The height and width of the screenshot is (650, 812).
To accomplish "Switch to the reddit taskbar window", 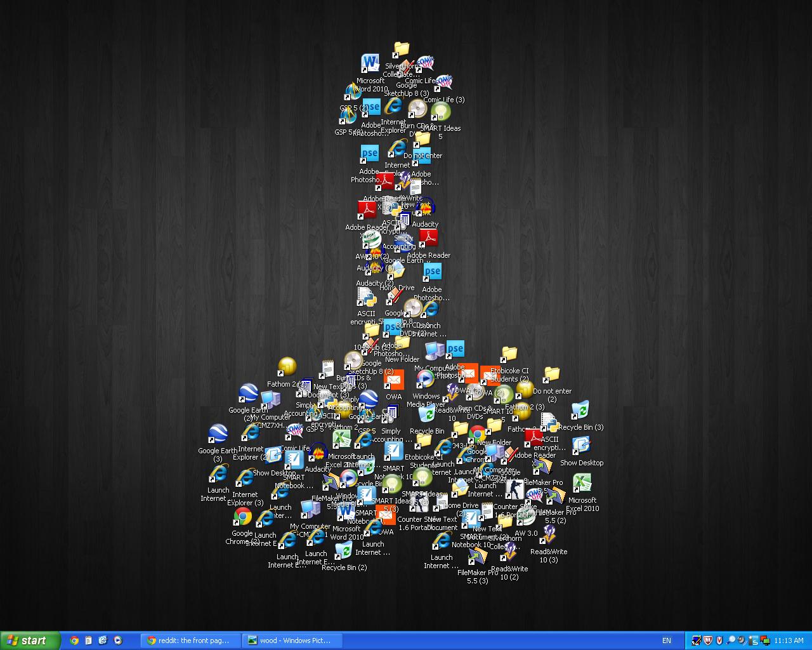I will pyautogui.click(x=190, y=640).
